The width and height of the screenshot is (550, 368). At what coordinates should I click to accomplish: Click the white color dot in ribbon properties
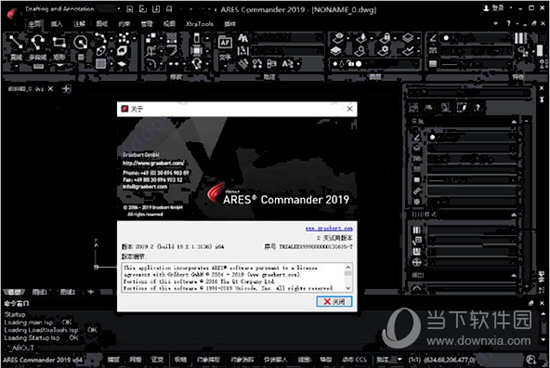(x=446, y=38)
